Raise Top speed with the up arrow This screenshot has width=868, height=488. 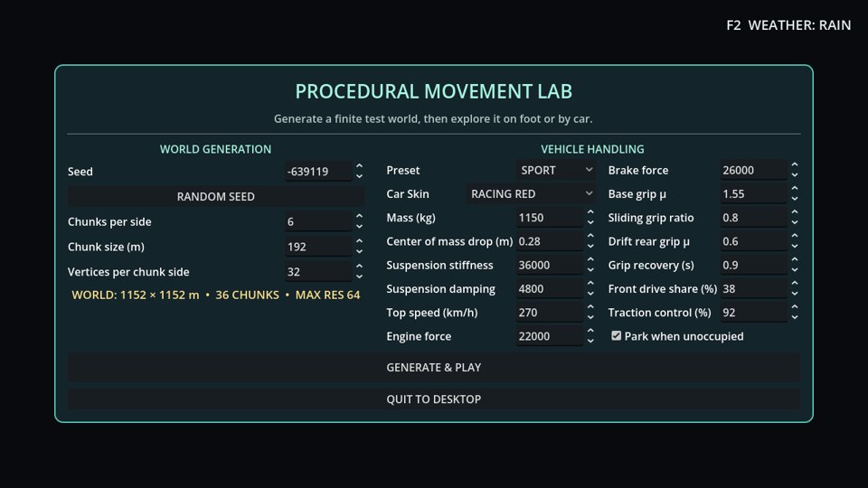(590, 307)
